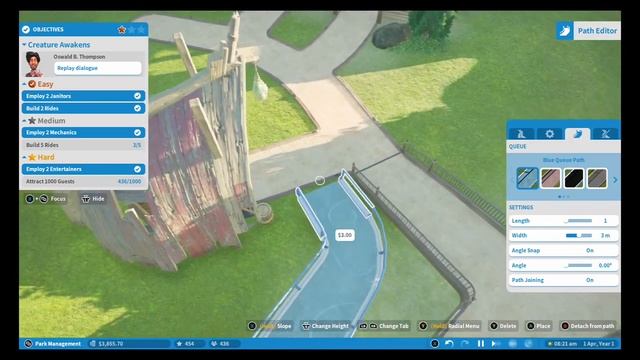This screenshot has width=640, height=360.
Task: Click the guest count icon
Action: pos(214,344)
